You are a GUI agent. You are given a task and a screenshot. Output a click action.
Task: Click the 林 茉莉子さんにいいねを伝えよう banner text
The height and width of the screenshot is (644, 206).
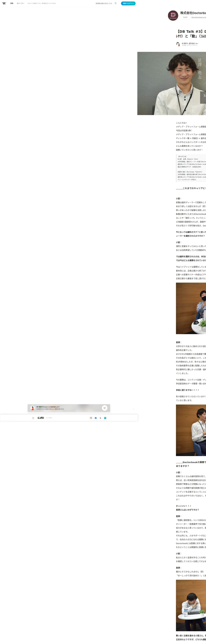click(48, 407)
